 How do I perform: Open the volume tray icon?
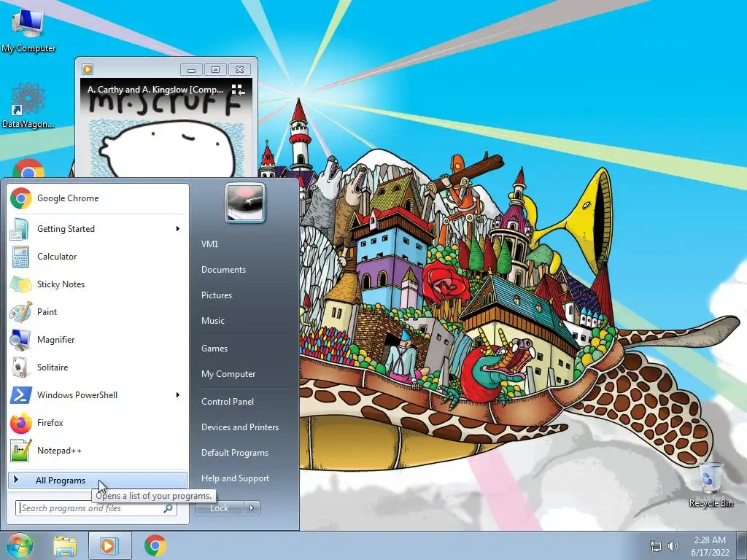tap(673, 546)
